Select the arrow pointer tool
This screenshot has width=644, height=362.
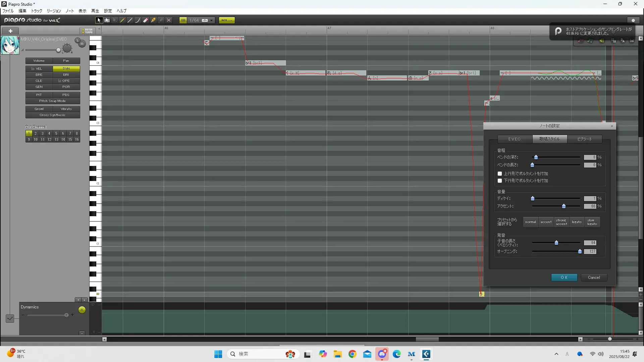99,20
